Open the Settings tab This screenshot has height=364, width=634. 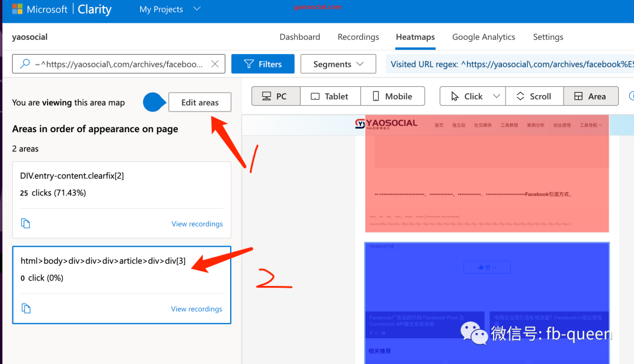548,37
